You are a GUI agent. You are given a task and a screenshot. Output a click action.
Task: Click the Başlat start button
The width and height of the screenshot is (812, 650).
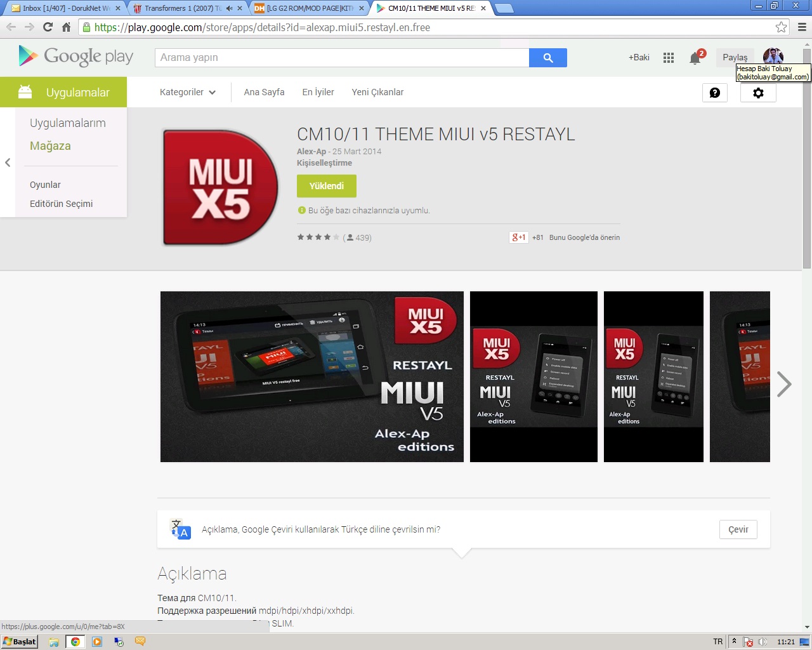click(x=19, y=642)
